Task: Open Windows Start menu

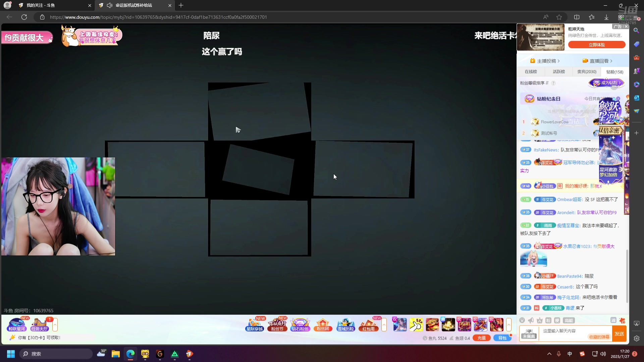Action: pyautogui.click(x=11, y=354)
